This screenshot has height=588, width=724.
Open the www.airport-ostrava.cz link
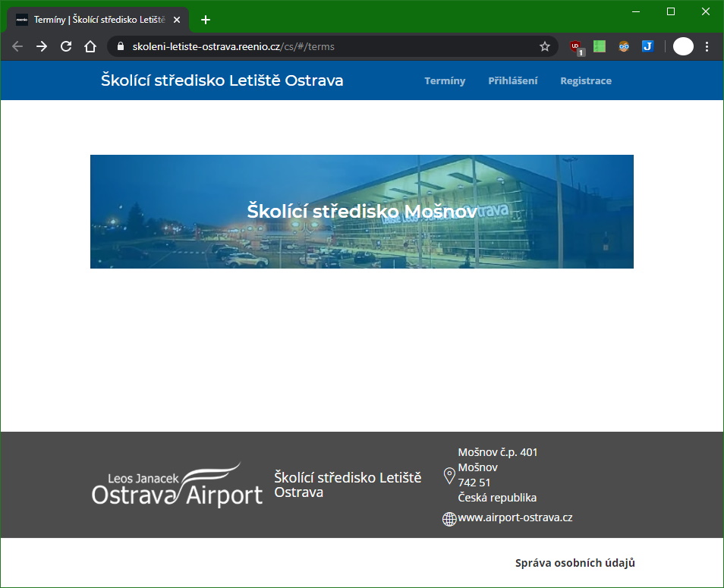515,518
